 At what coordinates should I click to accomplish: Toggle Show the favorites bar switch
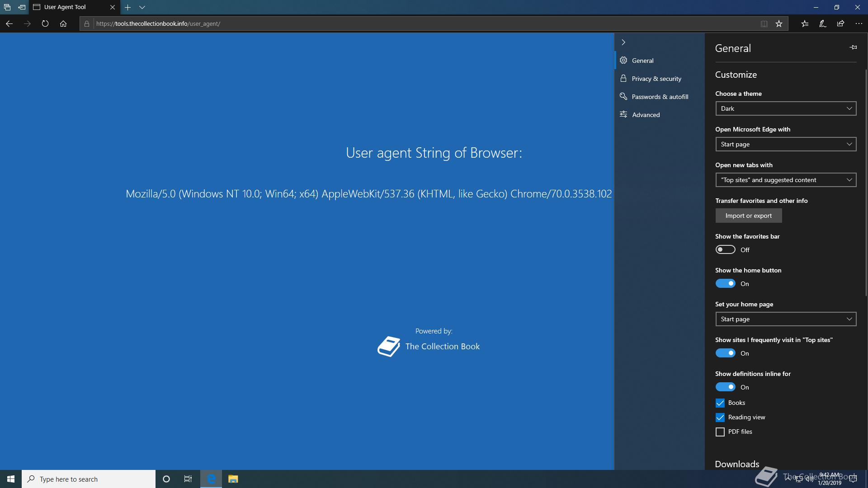[725, 250]
